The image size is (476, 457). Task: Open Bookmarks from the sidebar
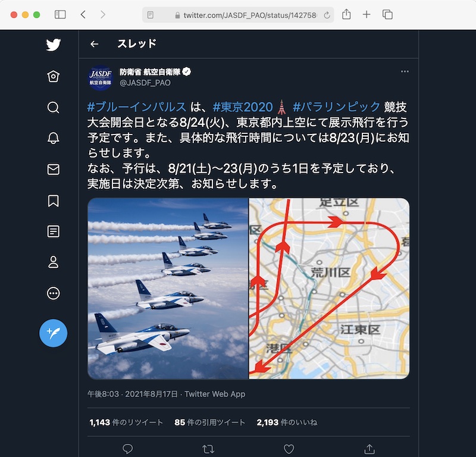[53, 202]
